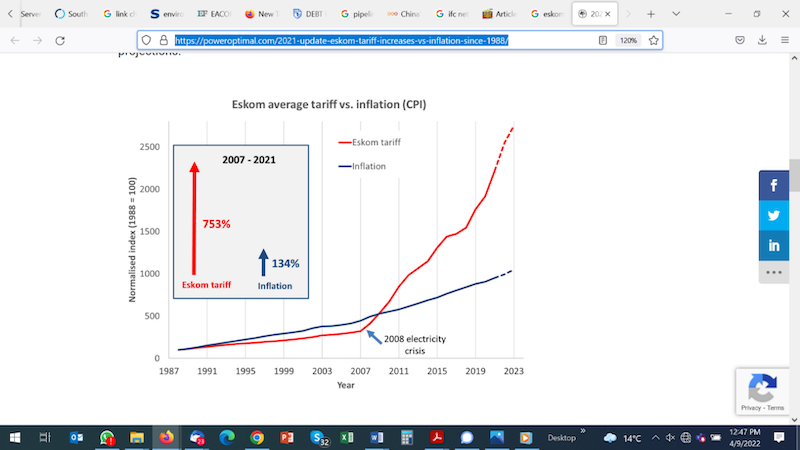
Task: Open the Firefox downloads panel
Action: tap(762, 40)
